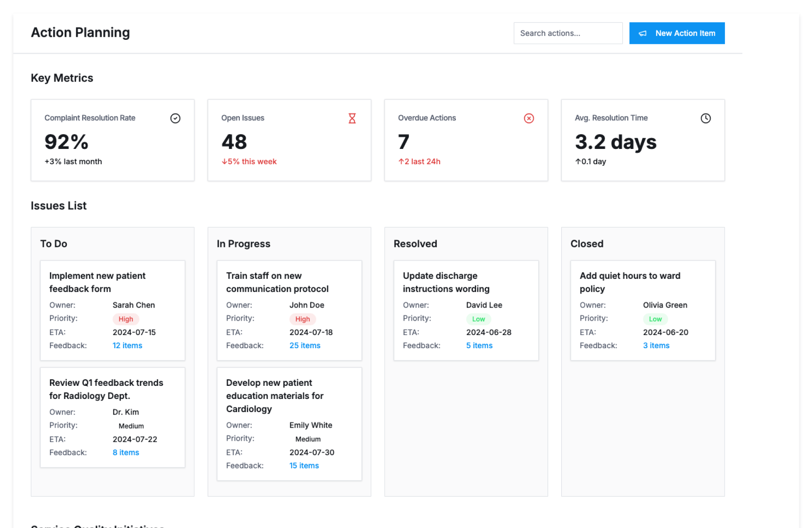Open the 8 items feedback link

click(126, 453)
